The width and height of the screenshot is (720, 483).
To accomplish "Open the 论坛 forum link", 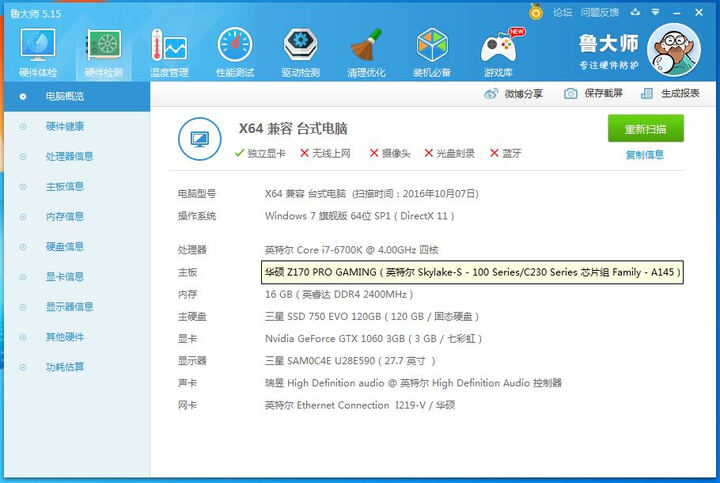I will 562,12.
